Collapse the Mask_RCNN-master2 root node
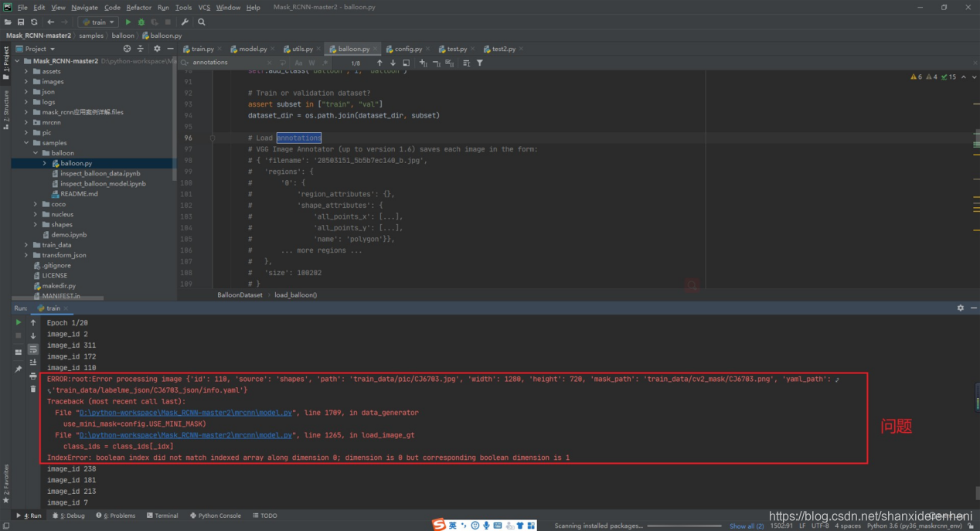980x531 pixels. coord(18,61)
